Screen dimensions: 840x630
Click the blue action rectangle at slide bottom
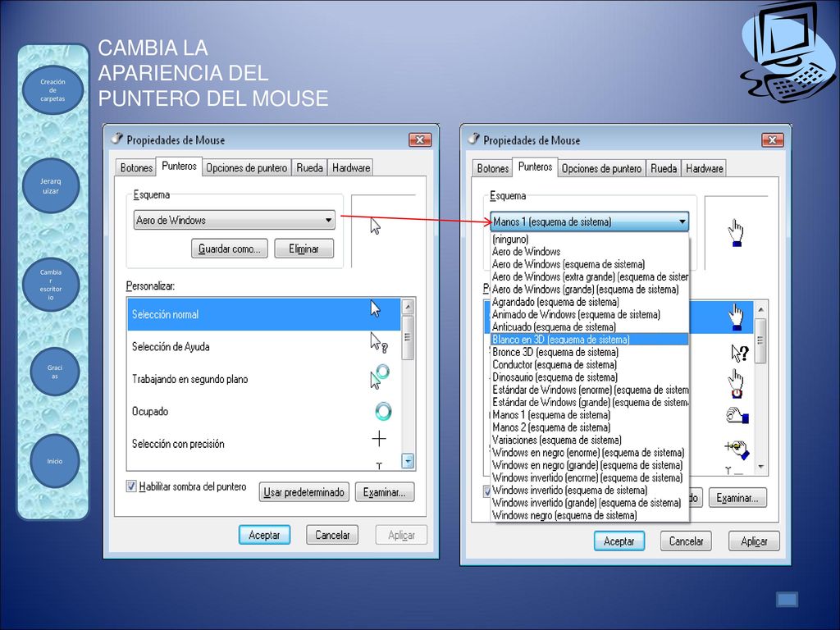coord(787,600)
